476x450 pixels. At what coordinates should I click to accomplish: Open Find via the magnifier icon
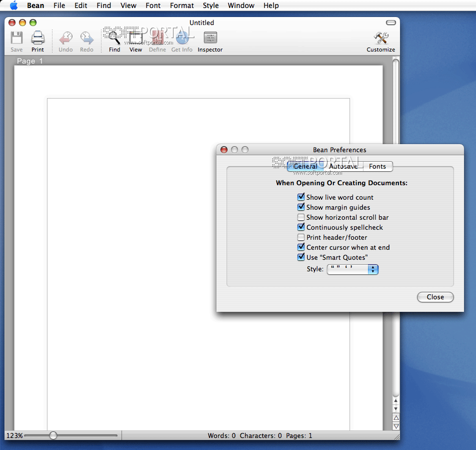pyautogui.click(x=114, y=38)
